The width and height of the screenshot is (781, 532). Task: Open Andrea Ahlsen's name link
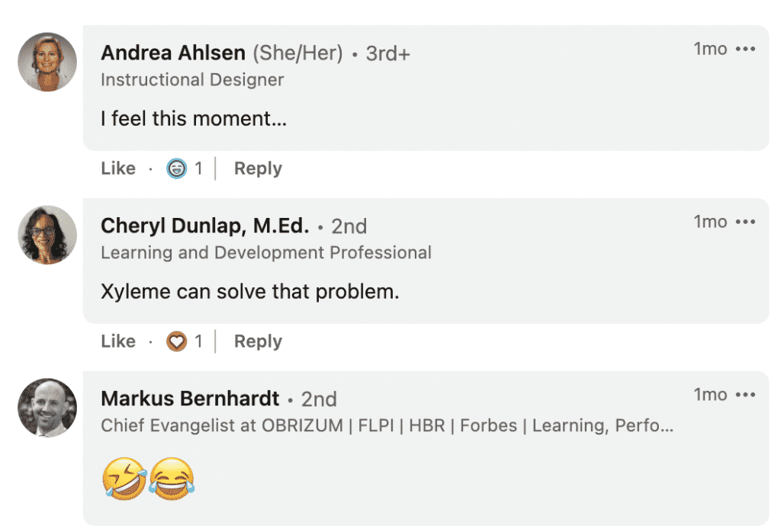173,53
